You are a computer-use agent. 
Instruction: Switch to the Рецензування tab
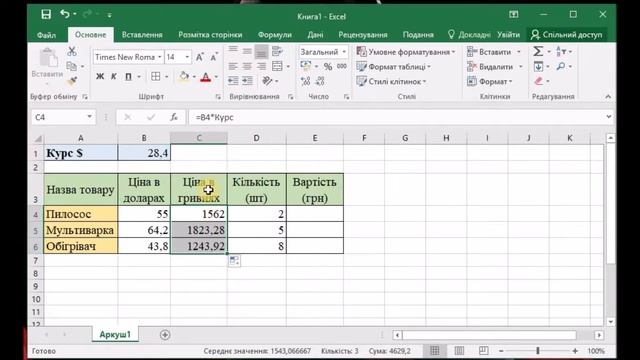point(363,35)
